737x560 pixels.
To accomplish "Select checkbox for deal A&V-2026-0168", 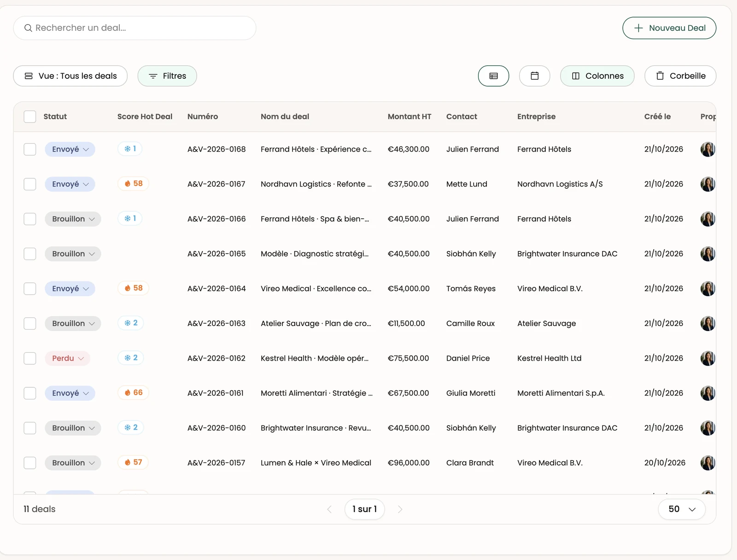I will coord(30,149).
